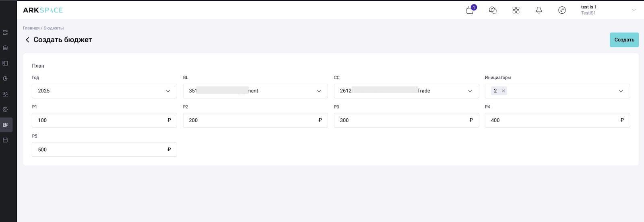This screenshot has width=644, height=222.
Task: Open the chat messages icon
Action: click(493, 10)
